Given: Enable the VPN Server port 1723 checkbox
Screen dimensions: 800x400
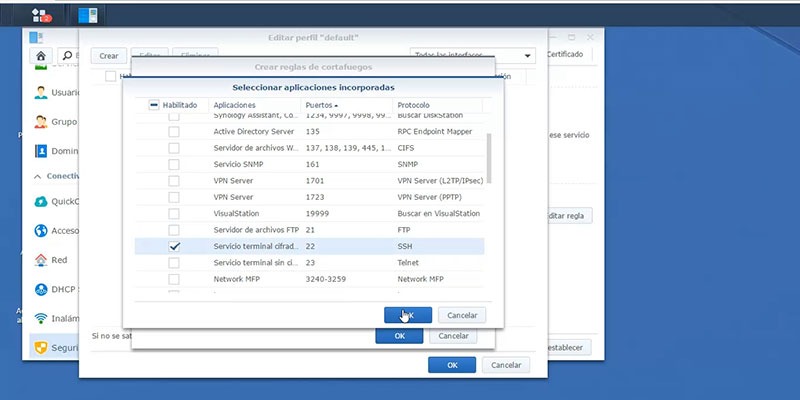Looking at the screenshot, I should coord(174,197).
